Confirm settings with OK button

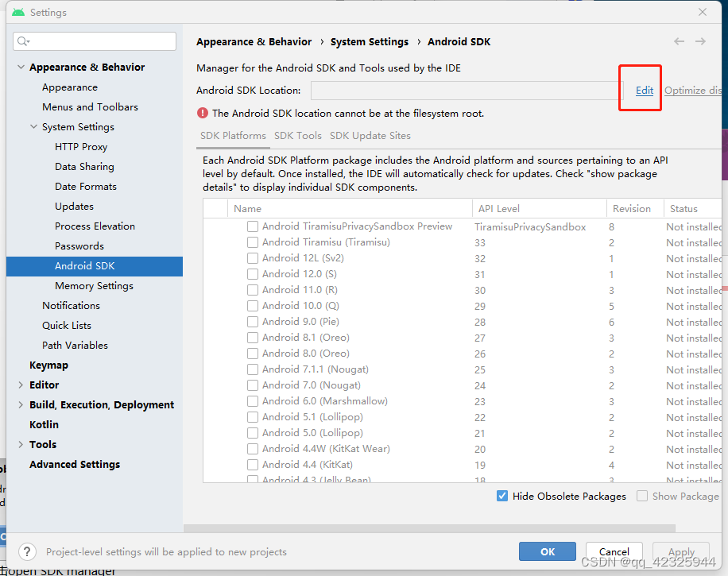[548, 551]
